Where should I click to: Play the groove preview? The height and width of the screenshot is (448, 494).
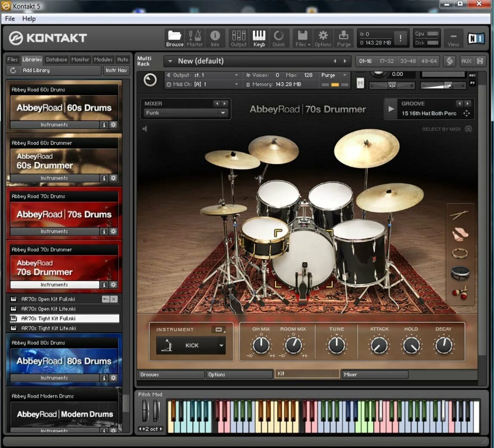point(391,109)
